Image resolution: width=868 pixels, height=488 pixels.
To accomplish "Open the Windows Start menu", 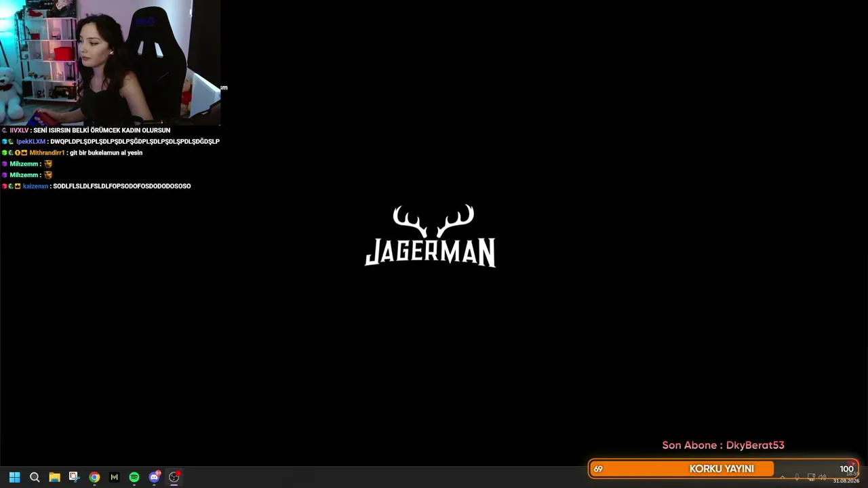I will [14, 477].
